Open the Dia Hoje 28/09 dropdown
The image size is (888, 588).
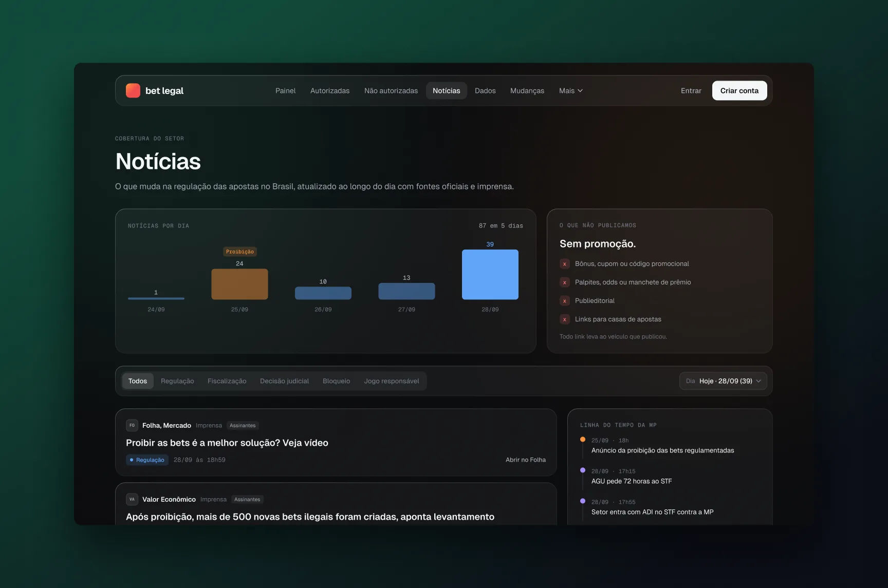[723, 381]
